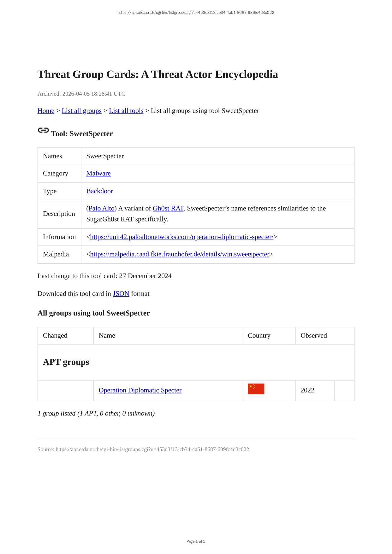Click the APT groups section heading
The image size is (392, 554).
click(x=66, y=362)
